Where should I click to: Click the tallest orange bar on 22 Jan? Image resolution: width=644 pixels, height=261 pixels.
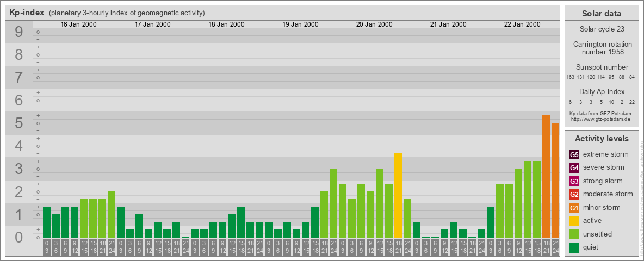[546, 177]
